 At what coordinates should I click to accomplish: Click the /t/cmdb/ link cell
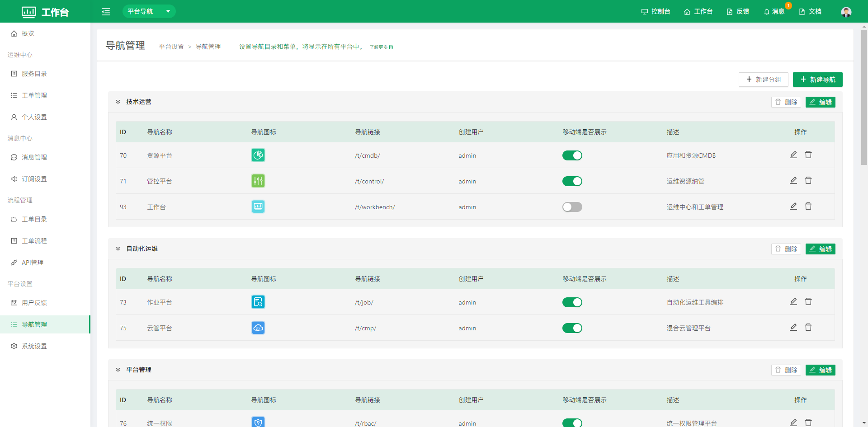[368, 155]
